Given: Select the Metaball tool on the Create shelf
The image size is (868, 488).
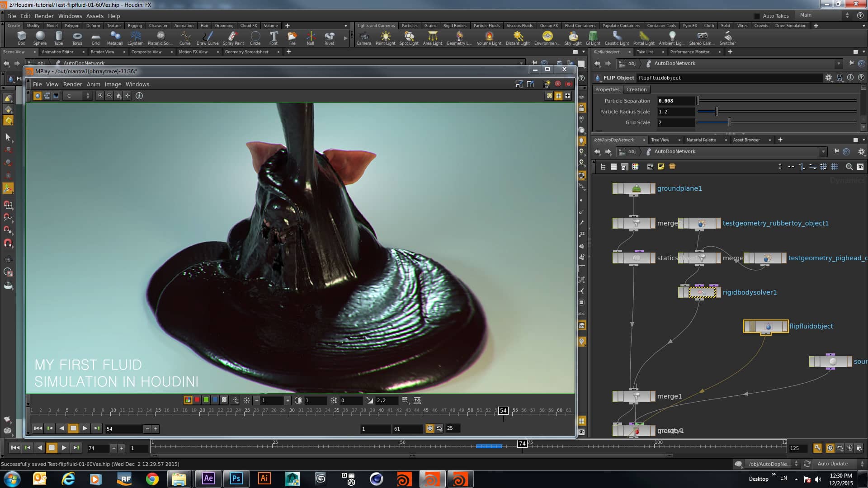Looking at the screenshot, I should (114, 38).
